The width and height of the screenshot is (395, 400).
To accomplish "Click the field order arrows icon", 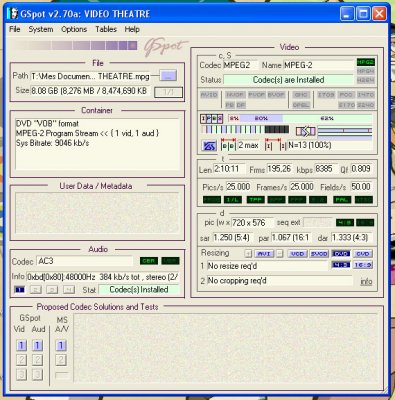I will point(306,131).
